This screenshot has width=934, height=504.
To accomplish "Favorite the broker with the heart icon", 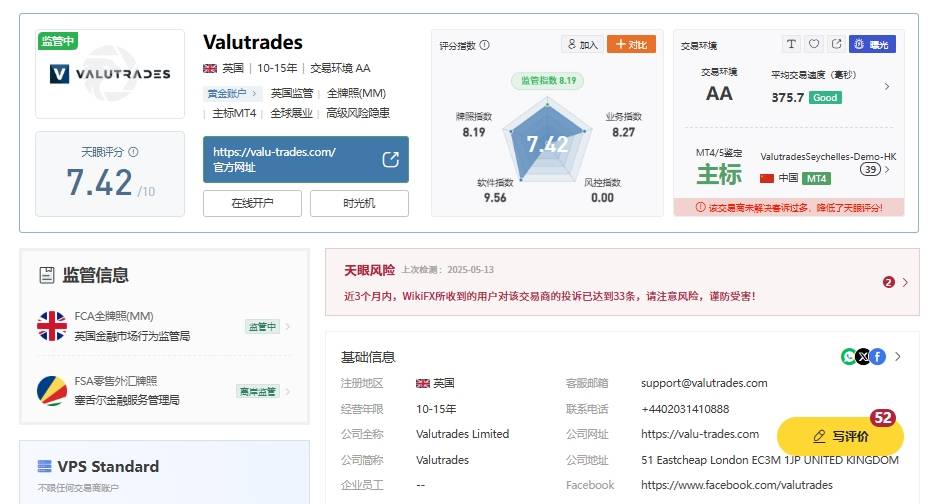I will (x=814, y=44).
